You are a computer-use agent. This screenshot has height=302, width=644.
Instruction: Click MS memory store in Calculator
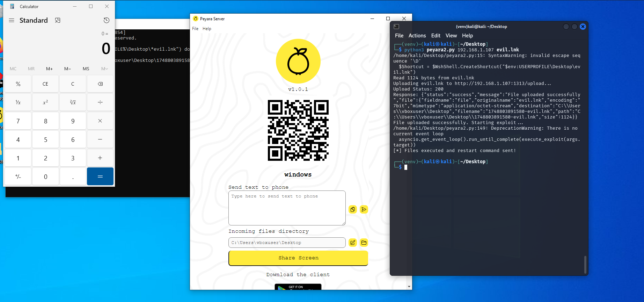point(86,69)
